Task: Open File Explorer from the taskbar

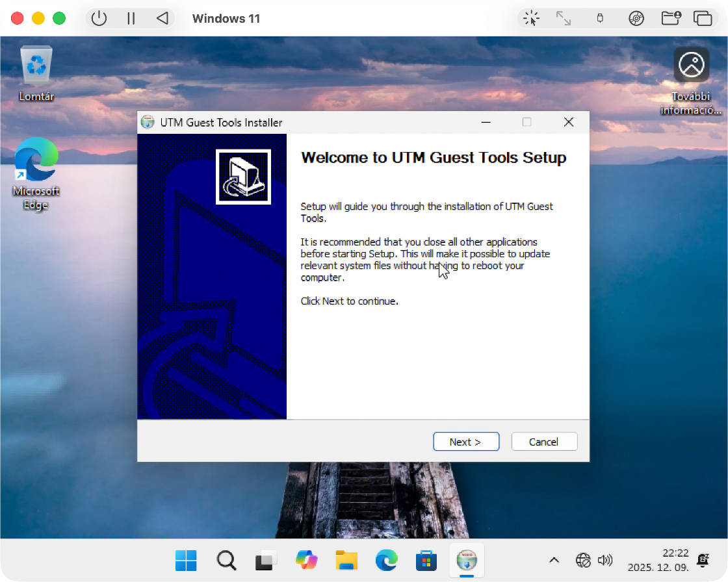Action: [x=346, y=560]
